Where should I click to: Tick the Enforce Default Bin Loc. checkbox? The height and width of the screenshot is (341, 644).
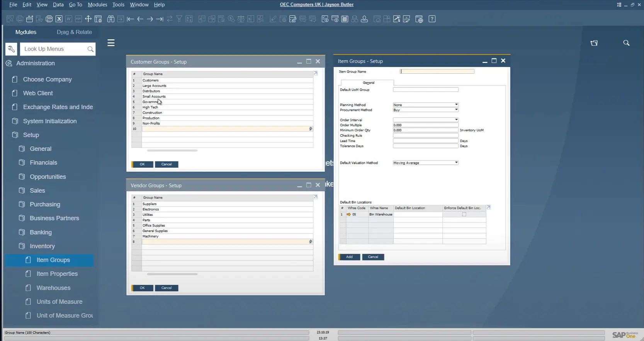point(464,214)
